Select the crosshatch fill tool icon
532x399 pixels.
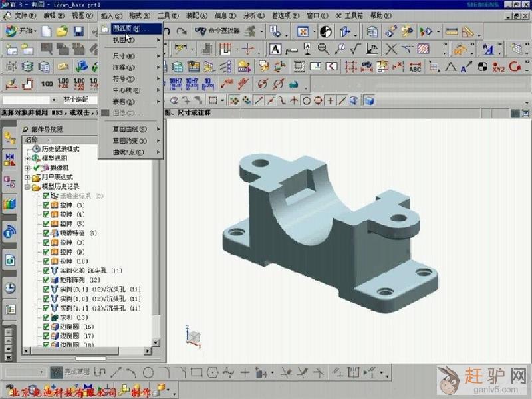click(423, 49)
